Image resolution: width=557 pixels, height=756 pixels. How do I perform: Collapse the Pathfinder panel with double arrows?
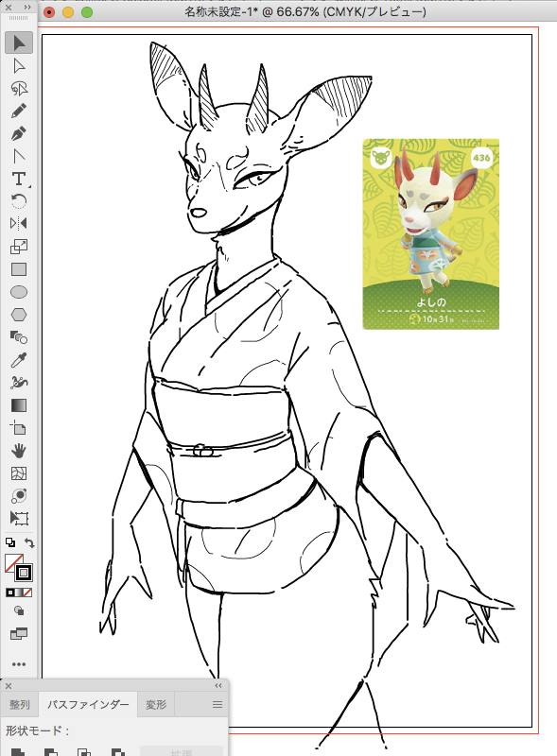pos(218,685)
